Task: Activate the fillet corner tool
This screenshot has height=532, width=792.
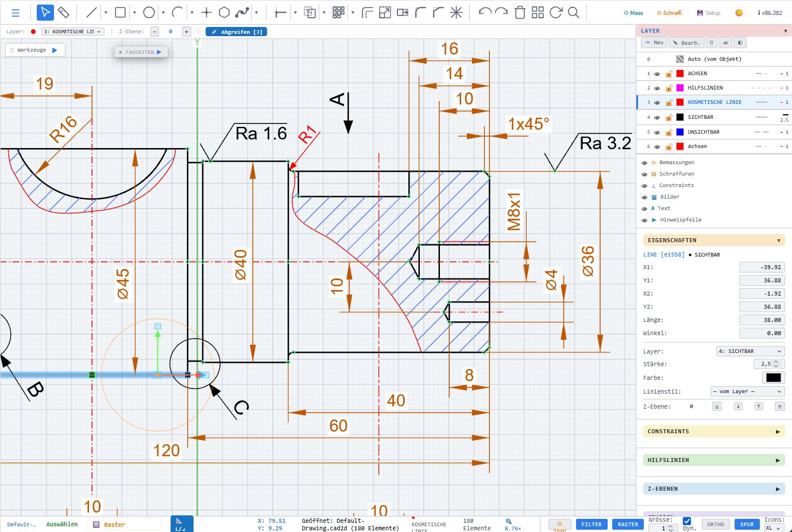Action: [x=420, y=13]
